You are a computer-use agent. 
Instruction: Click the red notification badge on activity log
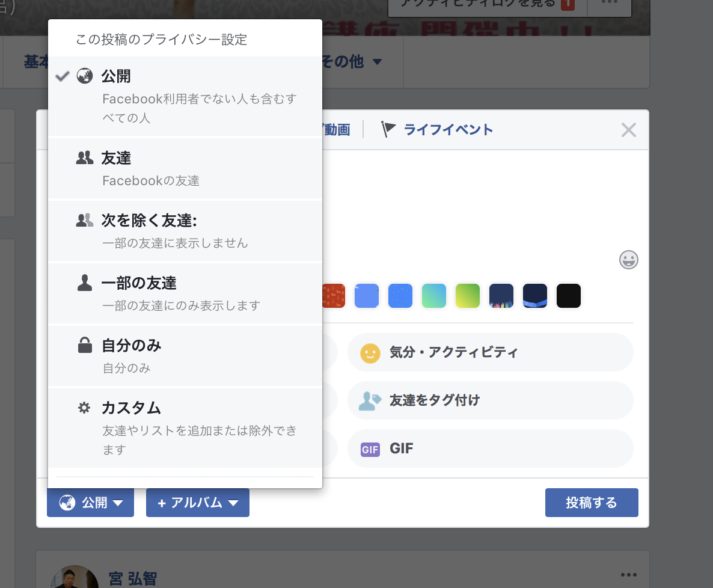click(x=568, y=5)
